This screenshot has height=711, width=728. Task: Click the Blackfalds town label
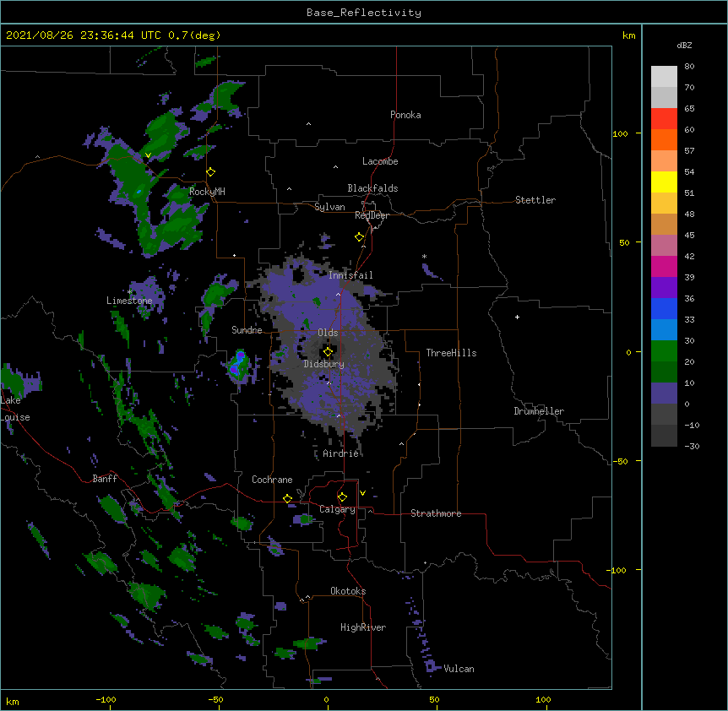[372, 188]
